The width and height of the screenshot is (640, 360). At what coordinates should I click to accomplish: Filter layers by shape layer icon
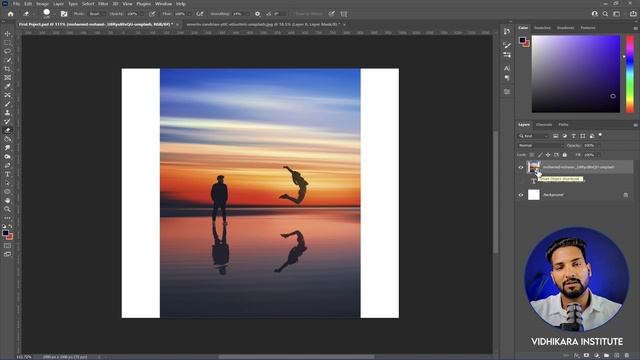click(x=582, y=136)
